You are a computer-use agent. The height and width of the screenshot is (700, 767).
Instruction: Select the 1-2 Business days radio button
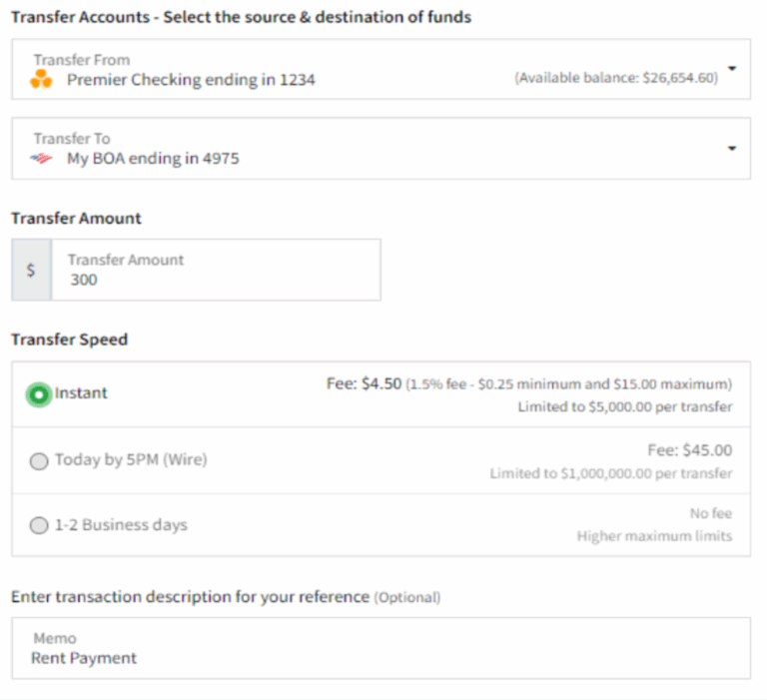[39, 526]
